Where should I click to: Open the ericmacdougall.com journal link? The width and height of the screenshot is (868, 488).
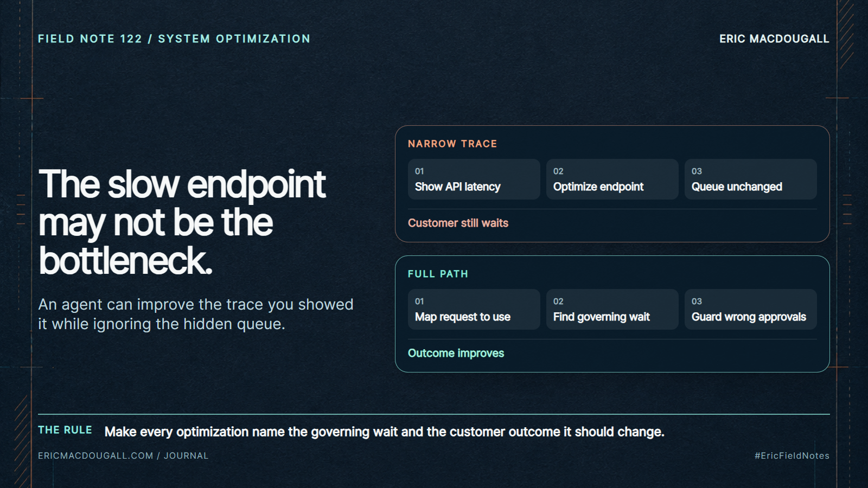click(x=123, y=455)
